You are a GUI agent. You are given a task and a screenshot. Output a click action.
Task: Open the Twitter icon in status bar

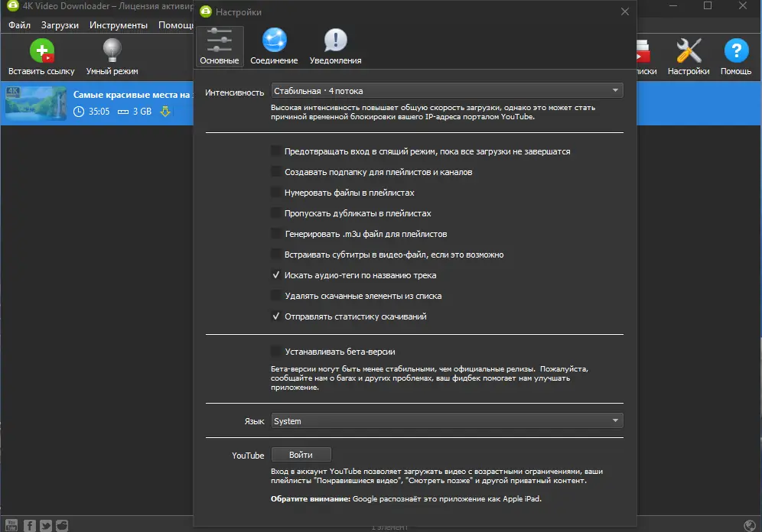pyautogui.click(x=46, y=526)
